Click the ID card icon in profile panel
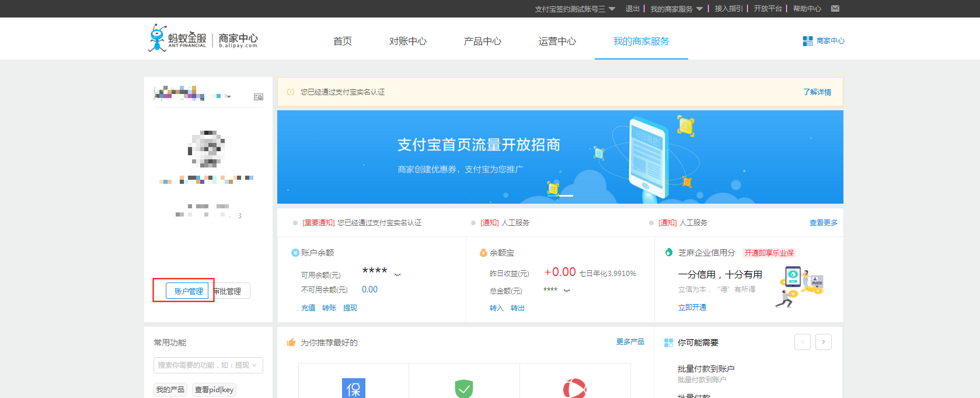Image resolution: width=980 pixels, height=398 pixels. pos(259,97)
